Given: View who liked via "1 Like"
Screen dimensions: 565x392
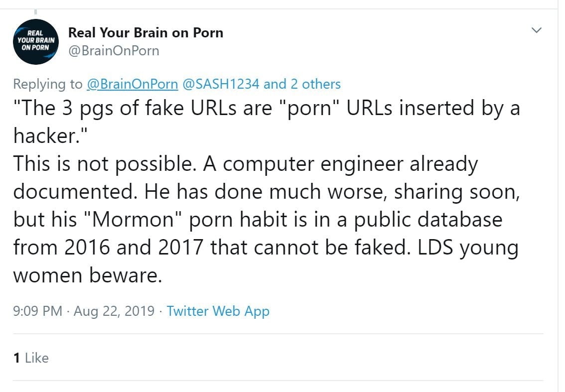Looking at the screenshot, I should tap(30, 358).
